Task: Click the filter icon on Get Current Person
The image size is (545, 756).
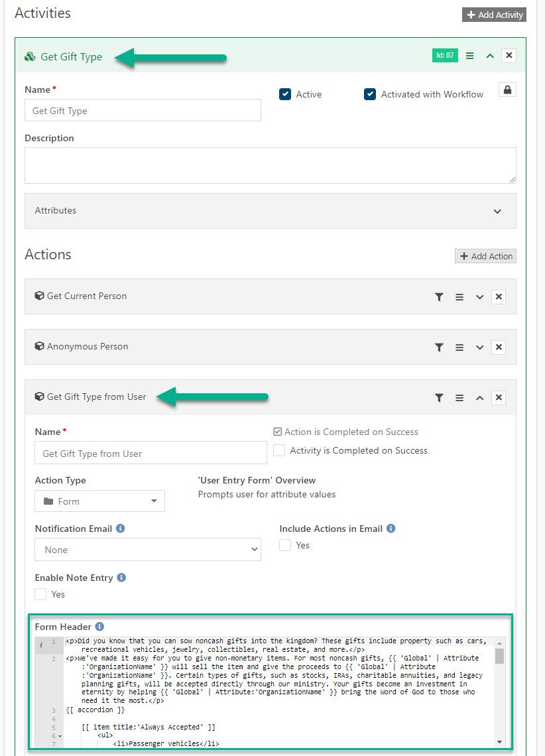Action: [x=439, y=297]
